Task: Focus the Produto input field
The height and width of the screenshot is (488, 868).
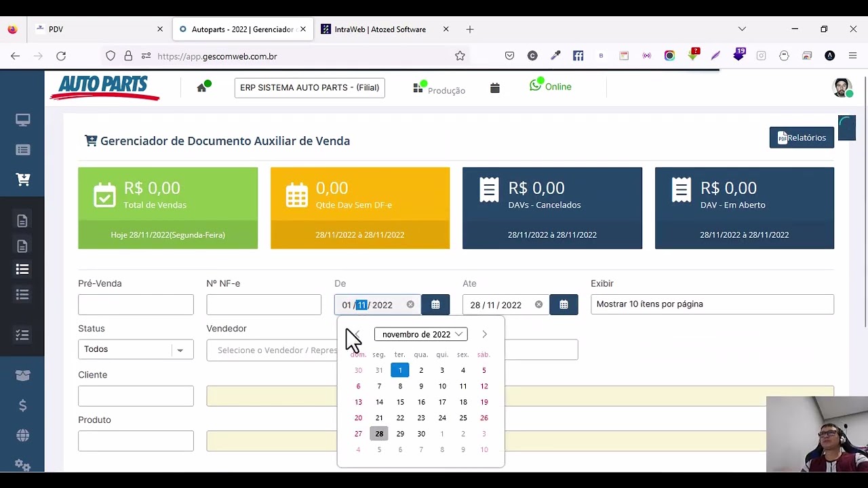Action: (x=136, y=441)
